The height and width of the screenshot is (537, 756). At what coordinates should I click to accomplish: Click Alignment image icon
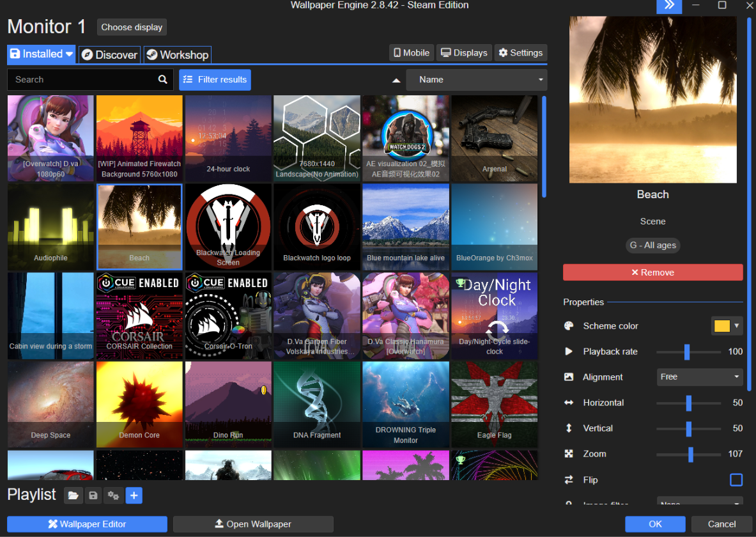[569, 377]
